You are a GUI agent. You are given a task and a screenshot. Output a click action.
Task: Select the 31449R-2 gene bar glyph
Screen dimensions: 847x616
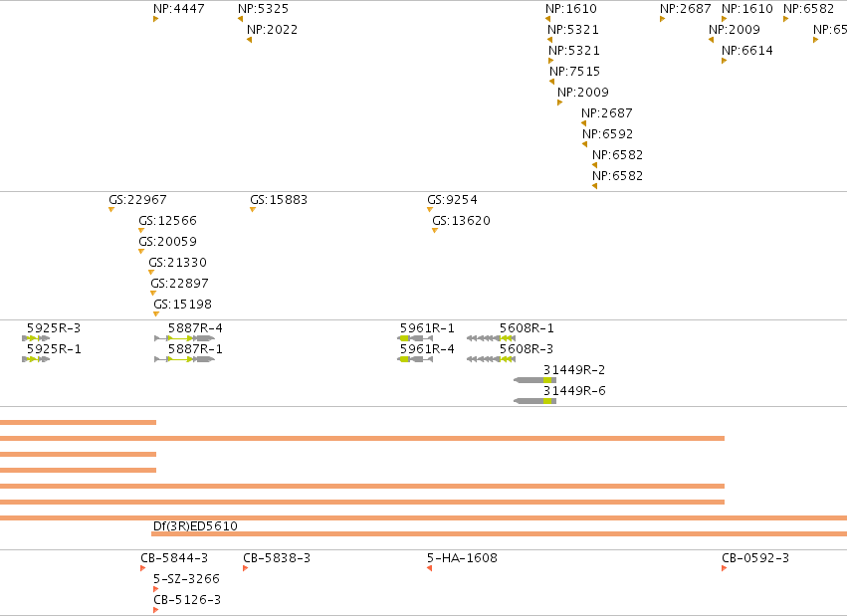coord(534,380)
